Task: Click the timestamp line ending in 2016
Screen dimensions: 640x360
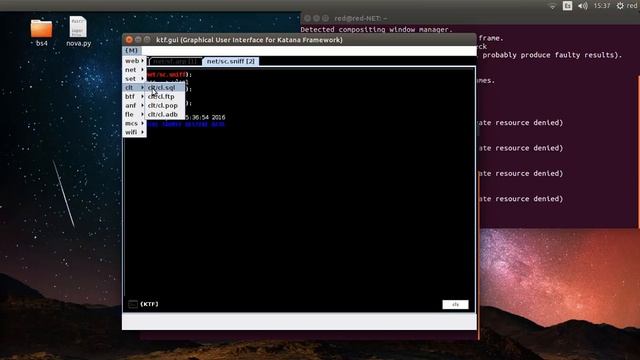Action: click(205, 117)
